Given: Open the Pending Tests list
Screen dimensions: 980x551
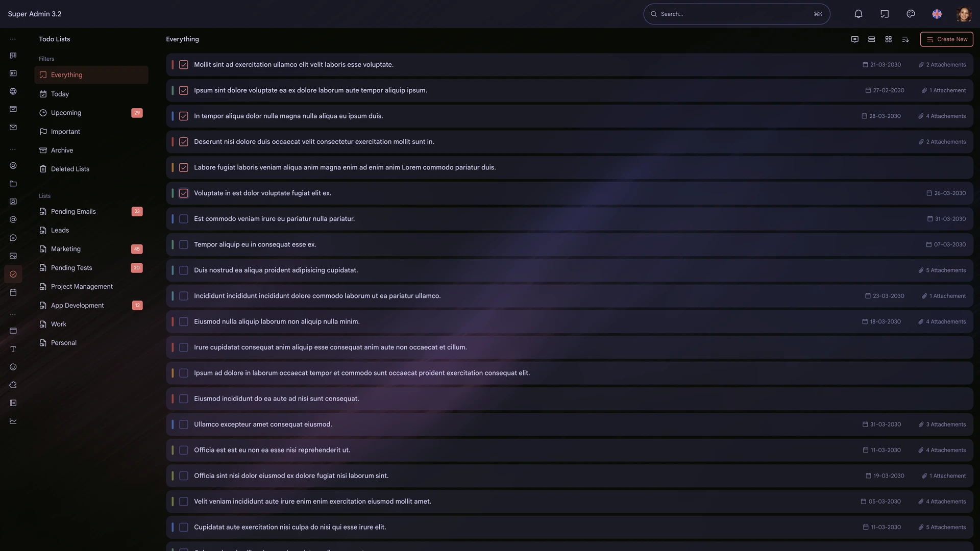Looking at the screenshot, I should click(x=91, y=268).
